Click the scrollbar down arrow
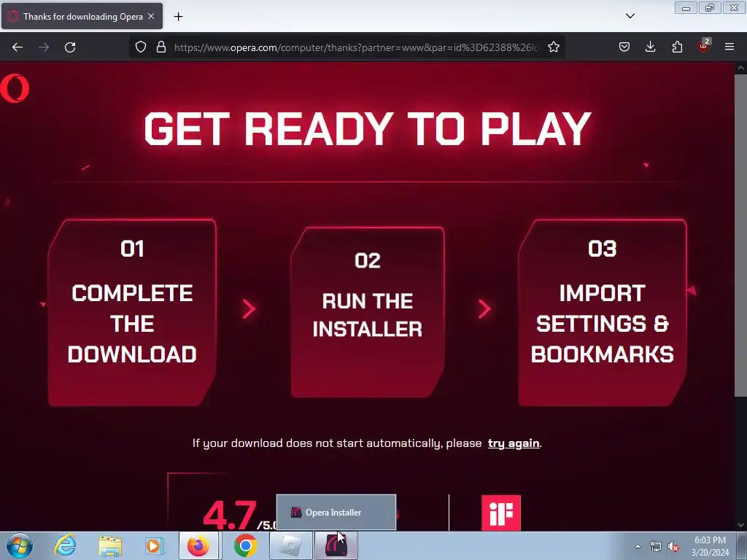Viewport: 747px width, 560px height. (x=740, y=525)
